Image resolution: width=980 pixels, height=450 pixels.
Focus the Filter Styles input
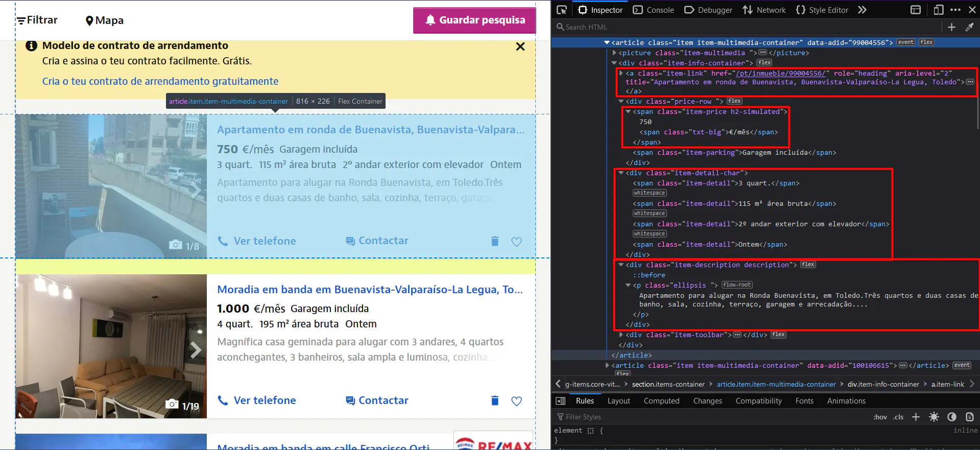click(710, 417)
